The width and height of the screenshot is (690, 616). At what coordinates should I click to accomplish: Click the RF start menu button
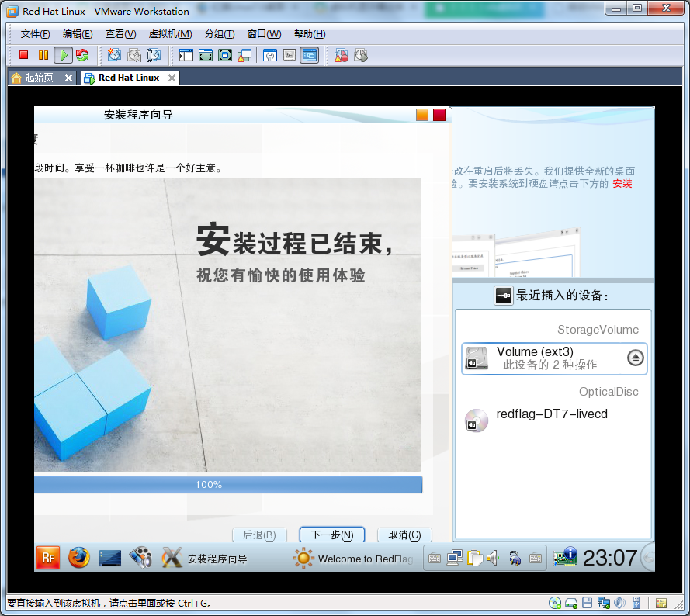tap(48, 558)
